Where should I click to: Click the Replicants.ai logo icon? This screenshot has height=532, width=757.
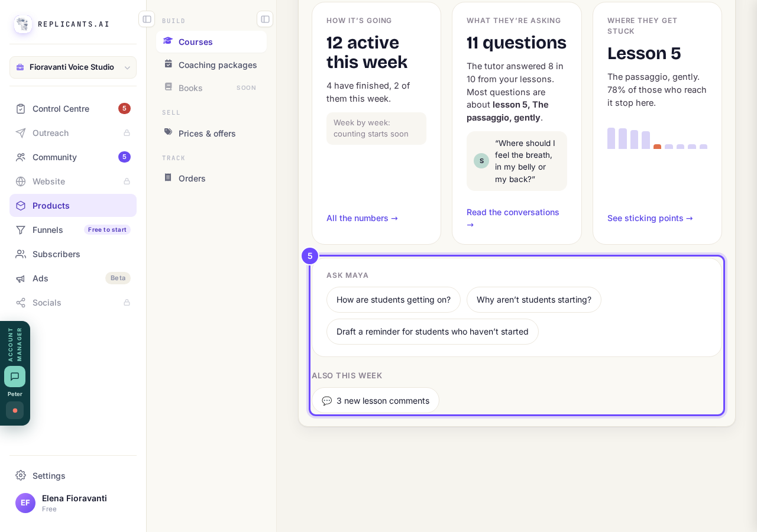[x=23, y=24]
